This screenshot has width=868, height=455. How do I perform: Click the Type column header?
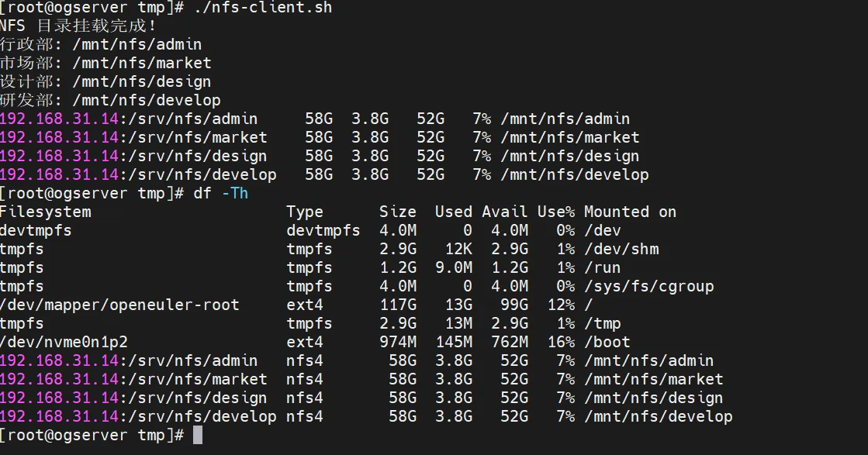[x=305, y=212]
